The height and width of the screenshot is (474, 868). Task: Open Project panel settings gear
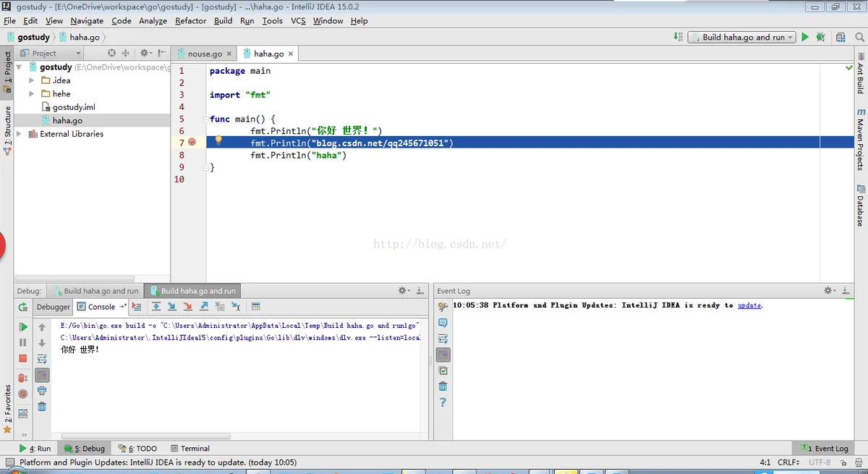pyautogui.click(x=145, y=53)
